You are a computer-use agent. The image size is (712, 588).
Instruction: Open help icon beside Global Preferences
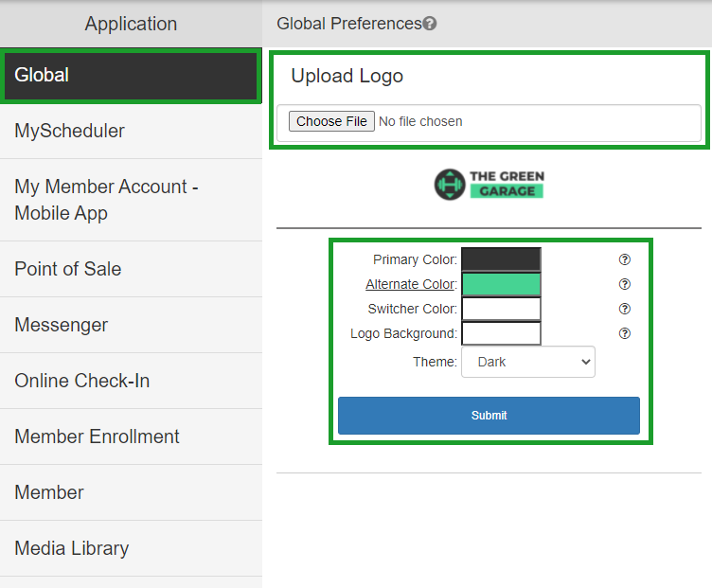(430, 23)
